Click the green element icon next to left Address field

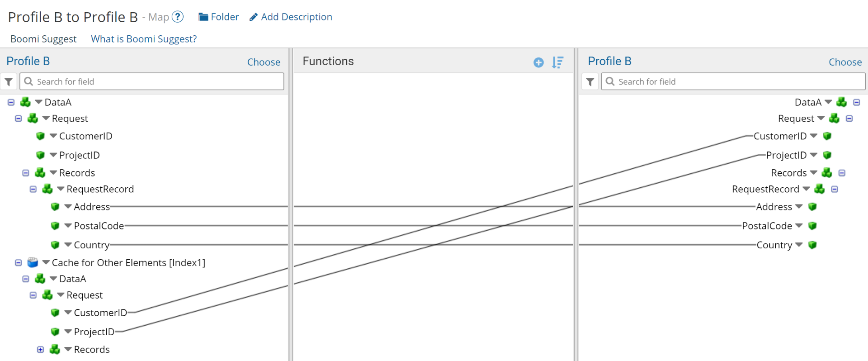pos(56,207)
